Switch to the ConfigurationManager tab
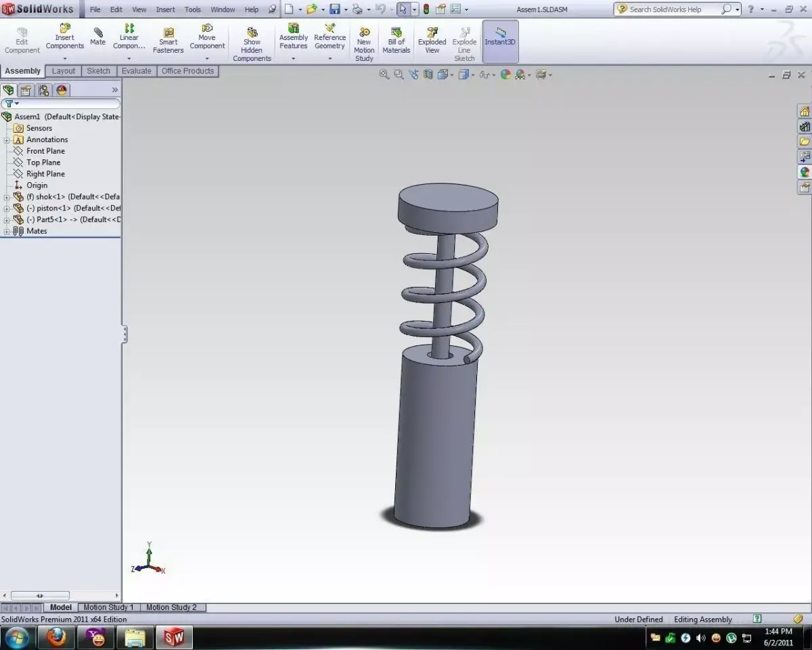Image resolution: width=812 pixels, height=650 pixels. [x=43, y=89]
